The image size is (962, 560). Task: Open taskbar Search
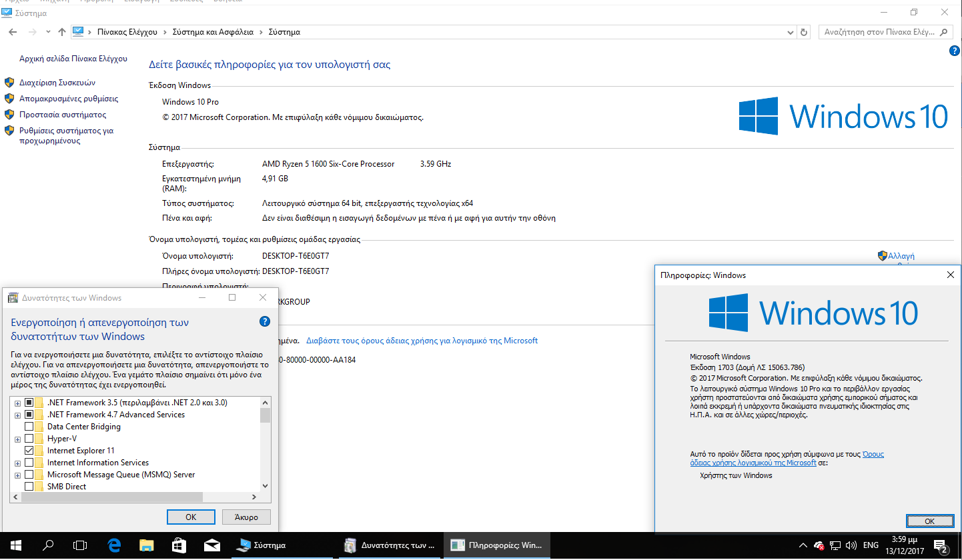click(x=48, y=545)
